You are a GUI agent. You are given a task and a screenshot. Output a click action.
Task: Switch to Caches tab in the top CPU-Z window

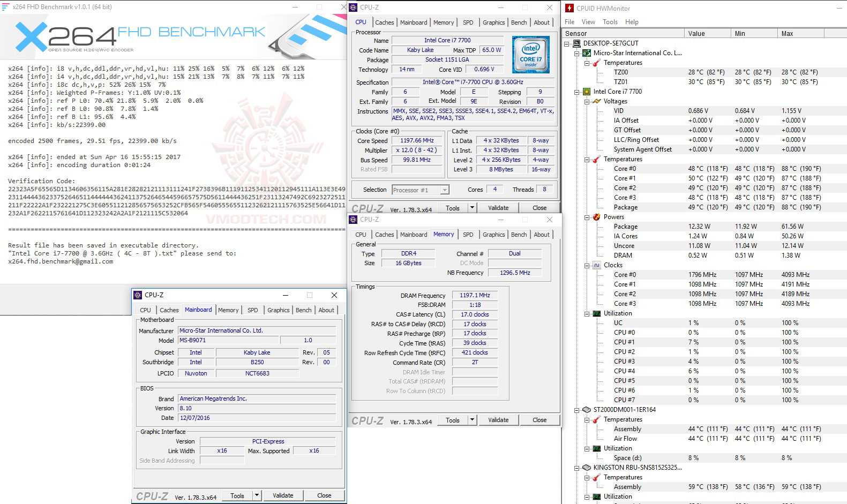tap(384, 22)
